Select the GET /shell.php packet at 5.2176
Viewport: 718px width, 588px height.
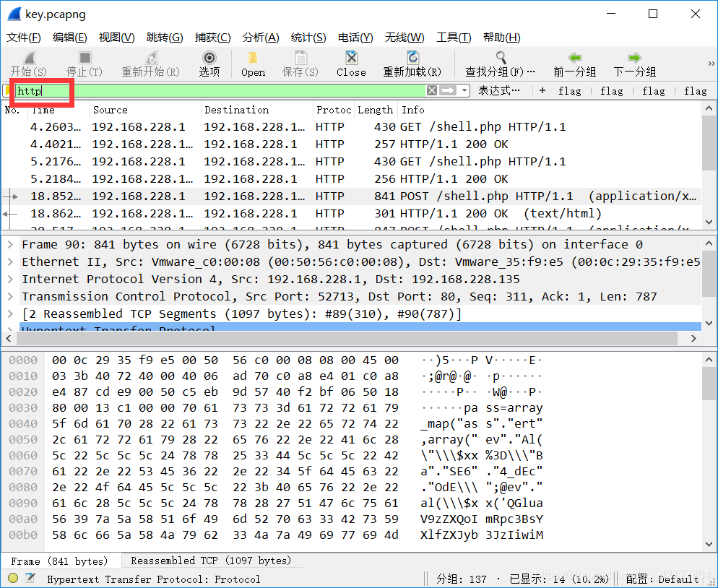coord(351,162)
